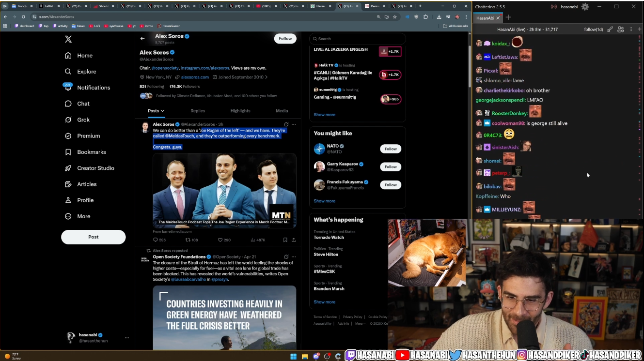Open the Chrome tab search dropdown

point(5,6)
